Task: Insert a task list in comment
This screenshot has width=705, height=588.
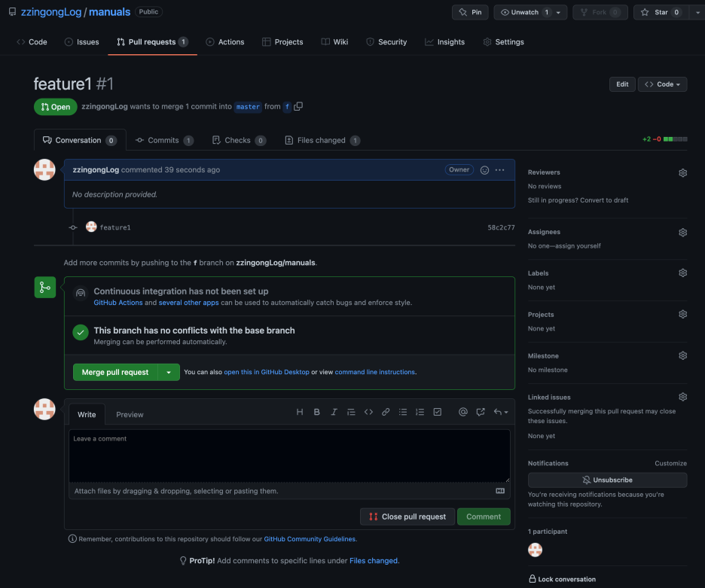Action: pos(438,412)
